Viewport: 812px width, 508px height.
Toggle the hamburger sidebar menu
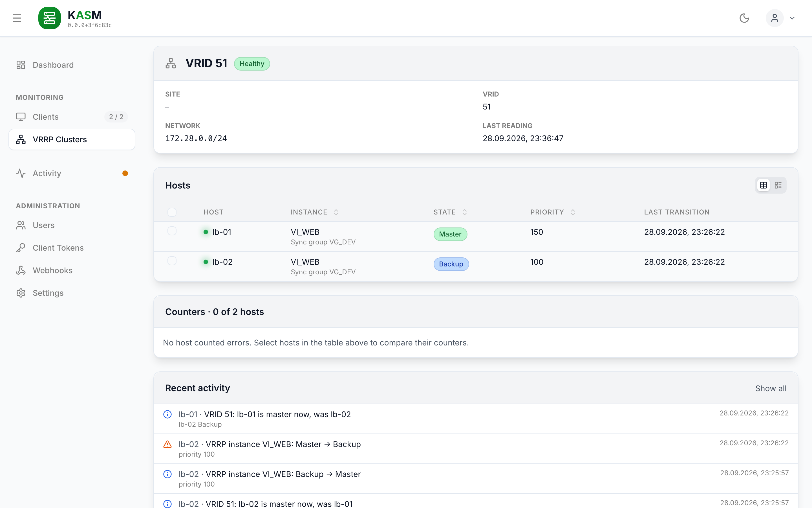[x=17, y=18]
